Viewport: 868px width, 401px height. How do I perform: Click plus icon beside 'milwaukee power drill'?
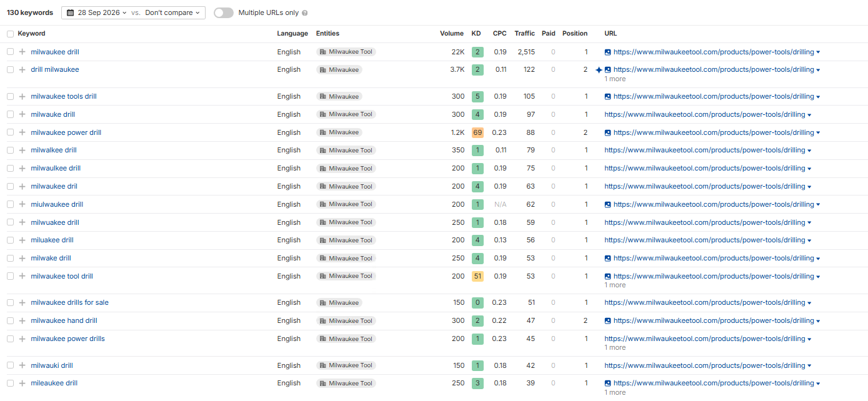(22, 132)
